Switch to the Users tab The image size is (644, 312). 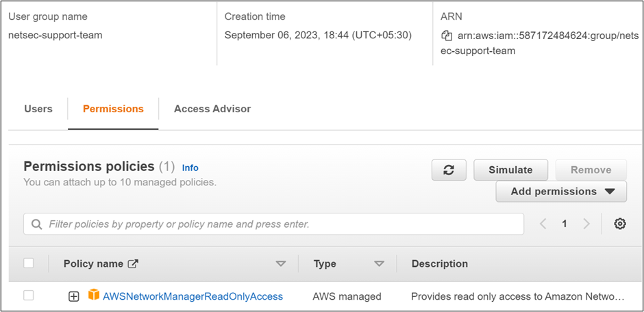[x=38, y=109]
